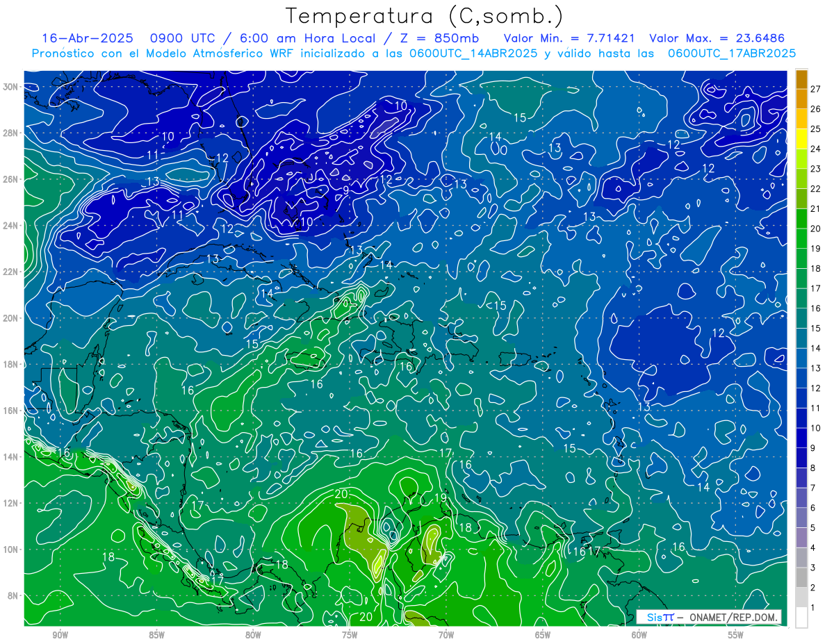
Task: Click legend value 27
Action: [816, 88]
